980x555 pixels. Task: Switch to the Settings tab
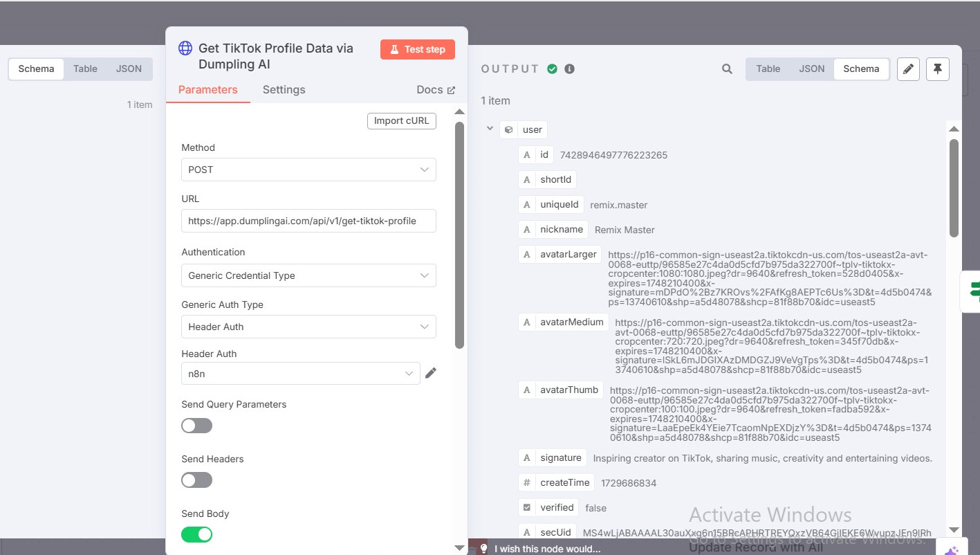pos(284,90)
